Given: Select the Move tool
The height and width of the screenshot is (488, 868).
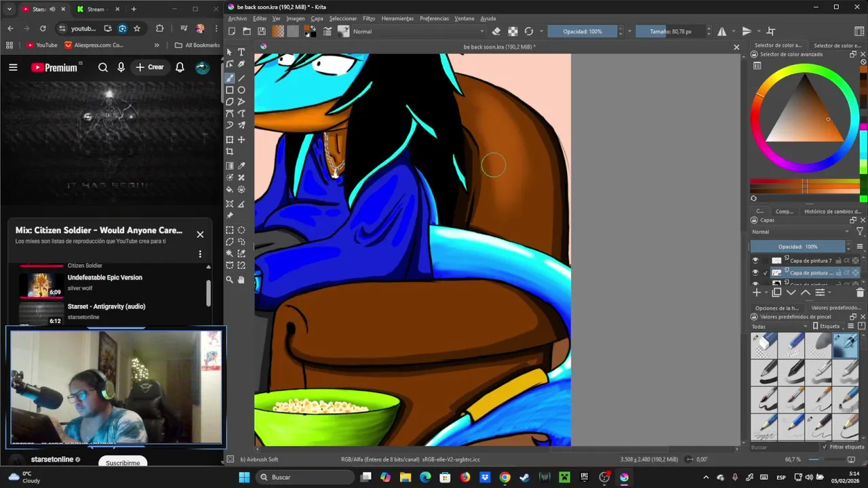Looking at the screenshot, I should (241, 140).
